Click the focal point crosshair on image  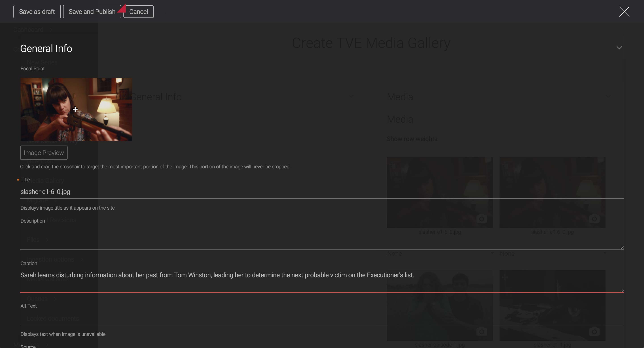click(75, 109)
